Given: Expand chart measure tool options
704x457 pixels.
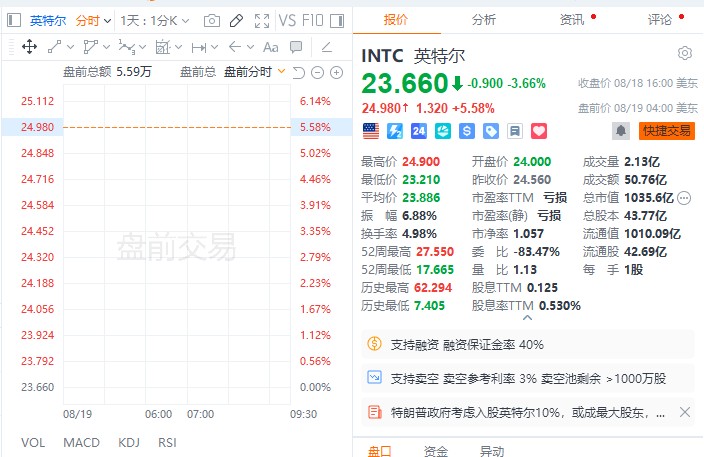Looking at the screenshot, I should coord(178,47).
